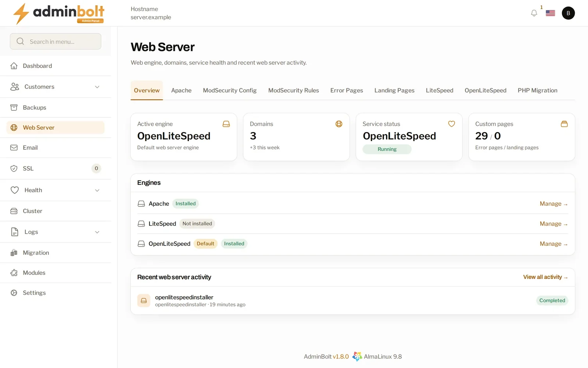Click the server.example hostname text
Screen dimensions: 588x368
(x=151, y=17)
